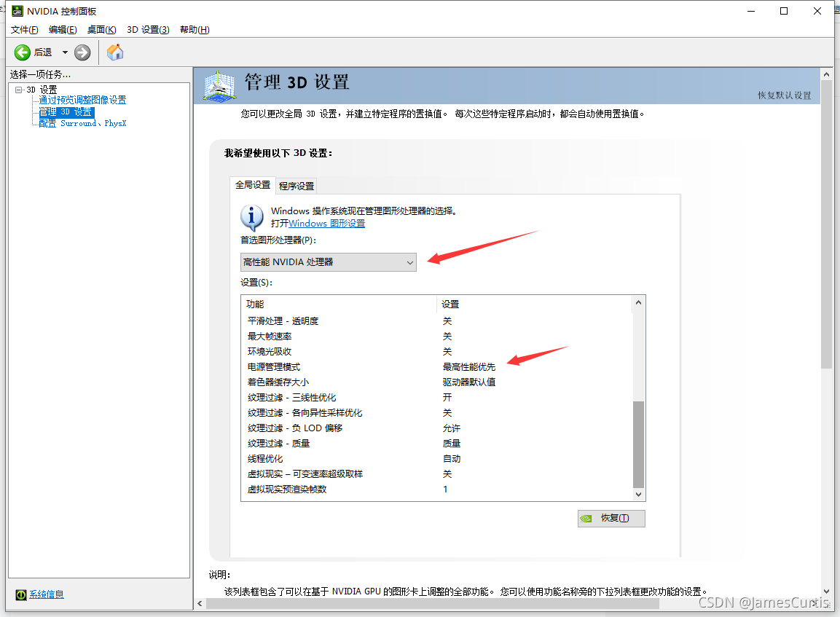This screenshot has height=617, width=840.
Task: Click the settings list scrollbar thumb
Action: click(639, 444)
